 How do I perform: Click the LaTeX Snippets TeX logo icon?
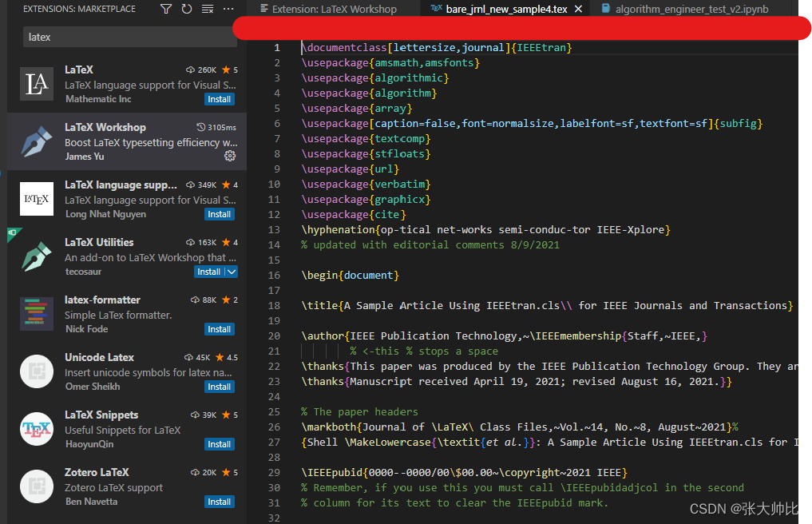pos(36,429)
